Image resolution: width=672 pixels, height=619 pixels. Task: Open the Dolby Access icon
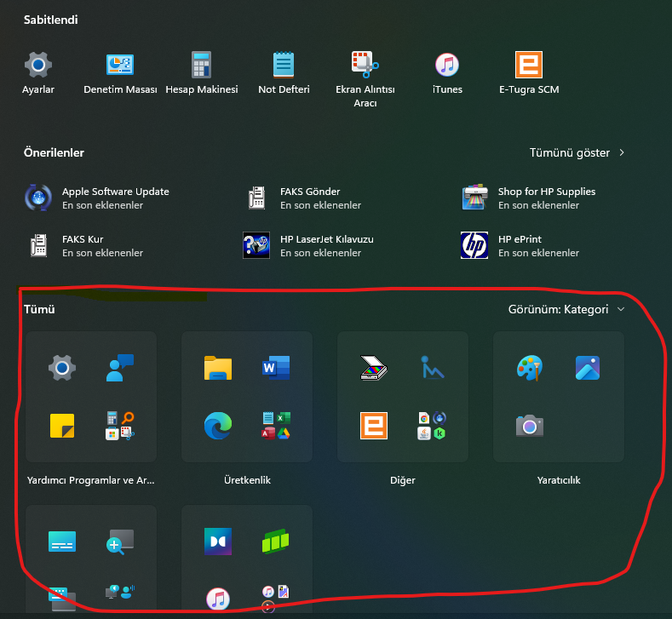coord(218,542)
